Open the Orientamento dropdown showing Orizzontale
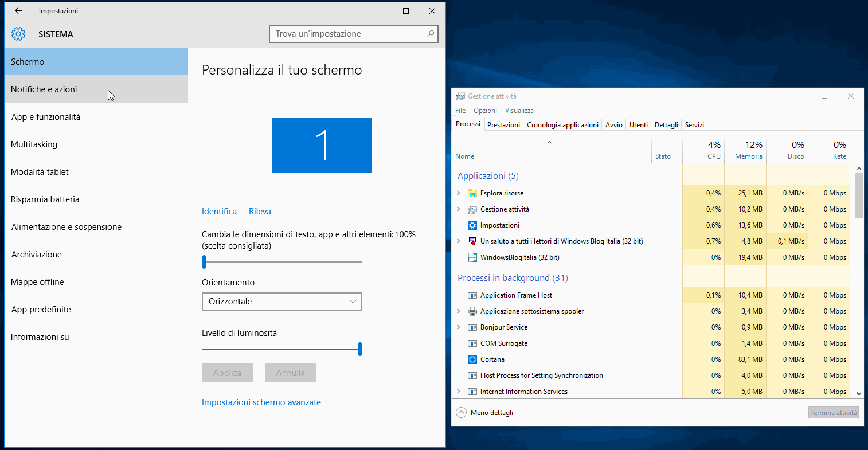 282,302
